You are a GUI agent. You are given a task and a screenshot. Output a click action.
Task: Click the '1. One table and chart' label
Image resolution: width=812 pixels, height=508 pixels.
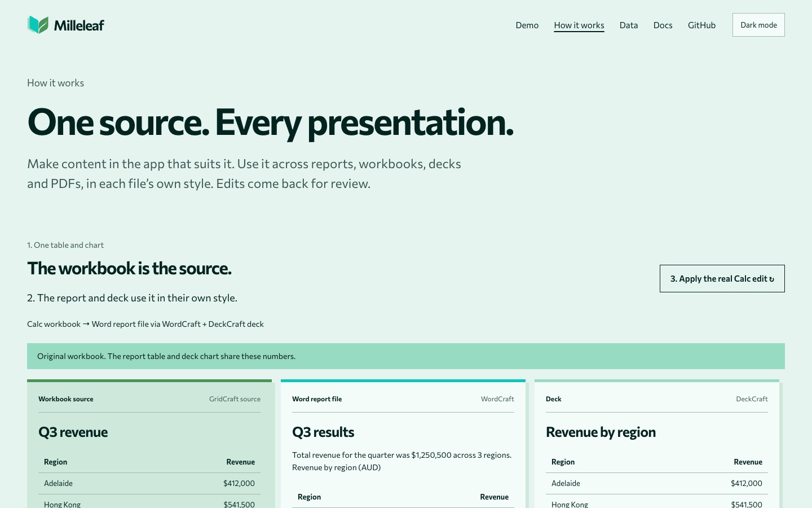pos(65,245)
